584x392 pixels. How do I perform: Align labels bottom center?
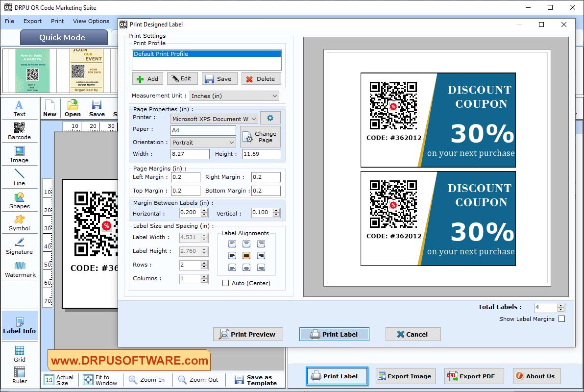click(x=246, y=268)
